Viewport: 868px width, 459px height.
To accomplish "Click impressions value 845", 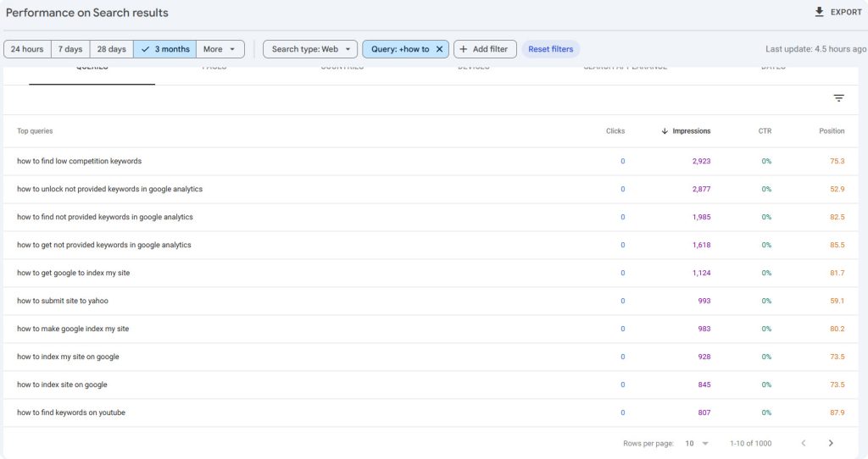I will tap(704, 384).
